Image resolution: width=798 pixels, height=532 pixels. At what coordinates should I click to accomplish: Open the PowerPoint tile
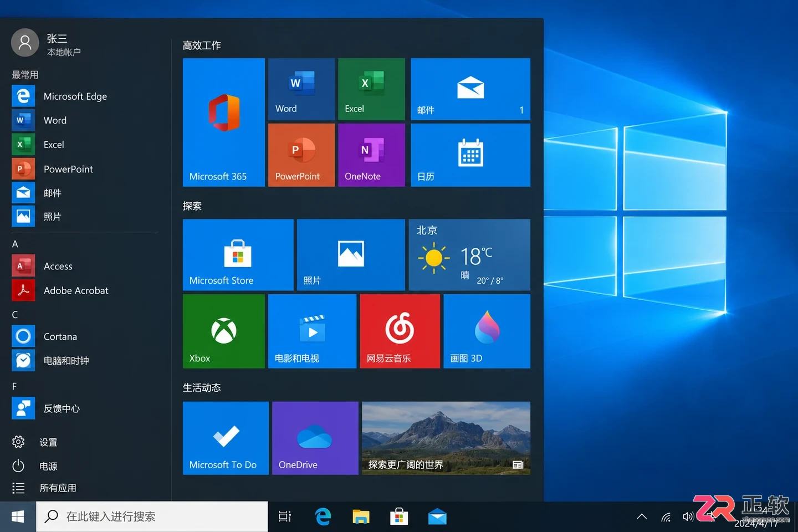coord(301,155)
